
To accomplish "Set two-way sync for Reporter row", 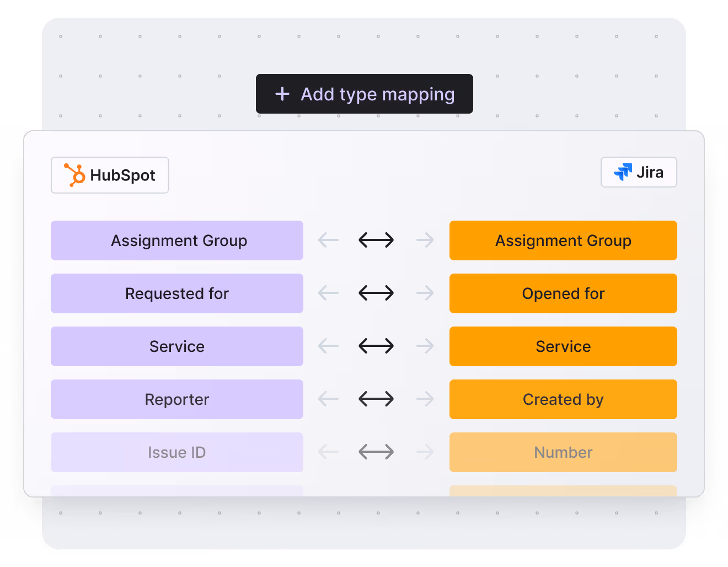I will tap(376, 398).
